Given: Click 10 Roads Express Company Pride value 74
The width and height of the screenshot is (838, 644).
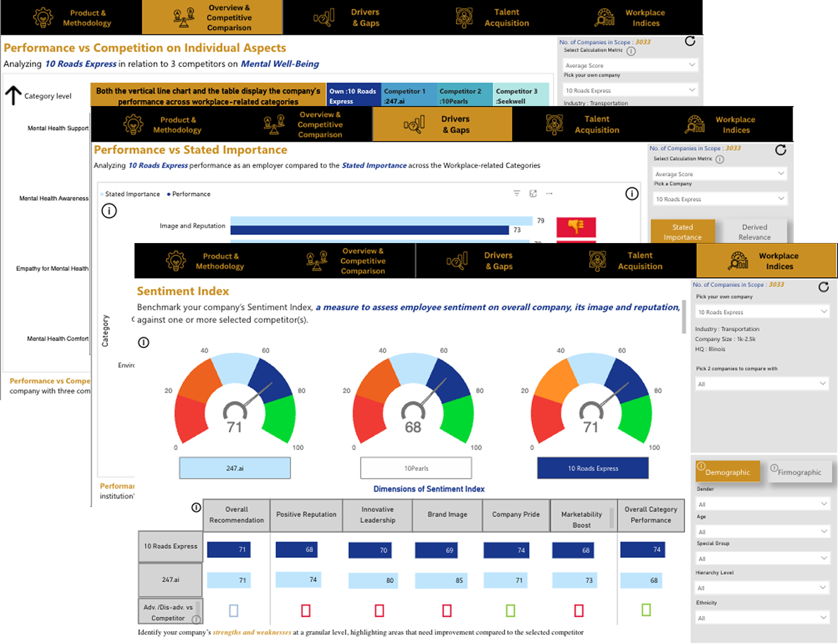Looking at the screenshot, I should [506, 550].
